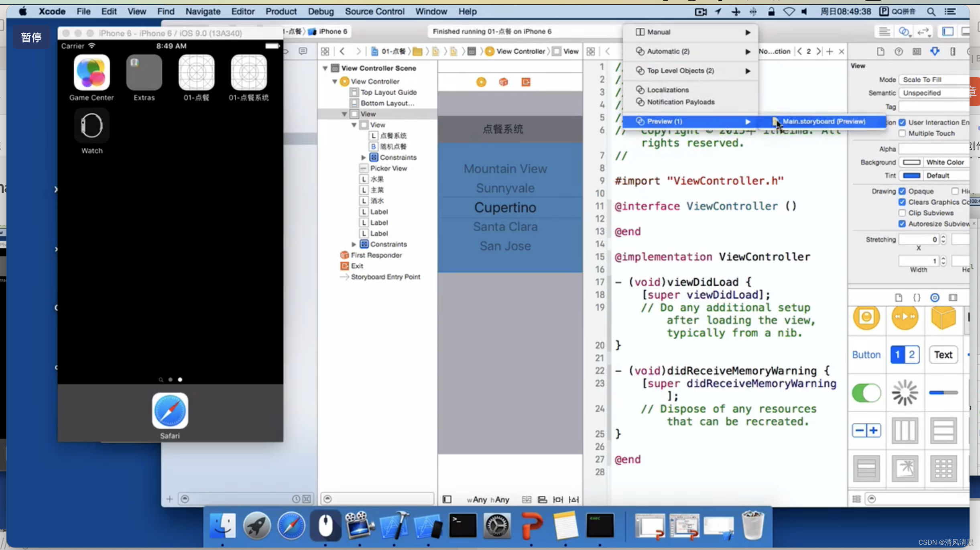The image size is (980, 550).
Task: Expand the lower Constraints group
Action: point(354,244)
